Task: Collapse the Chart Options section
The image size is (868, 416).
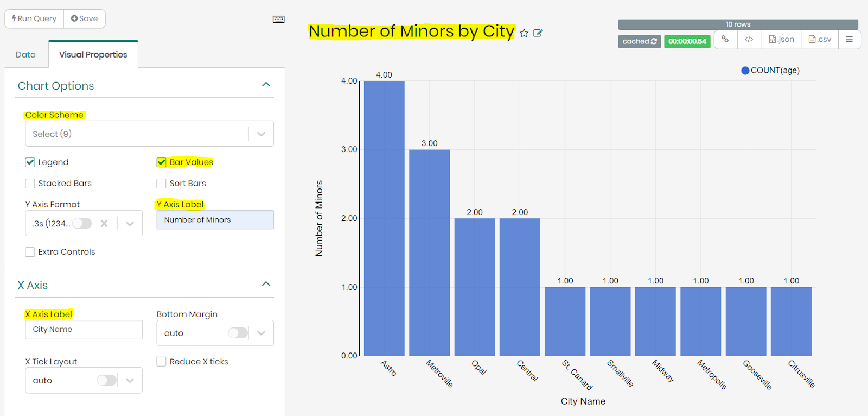Action: 266,85
